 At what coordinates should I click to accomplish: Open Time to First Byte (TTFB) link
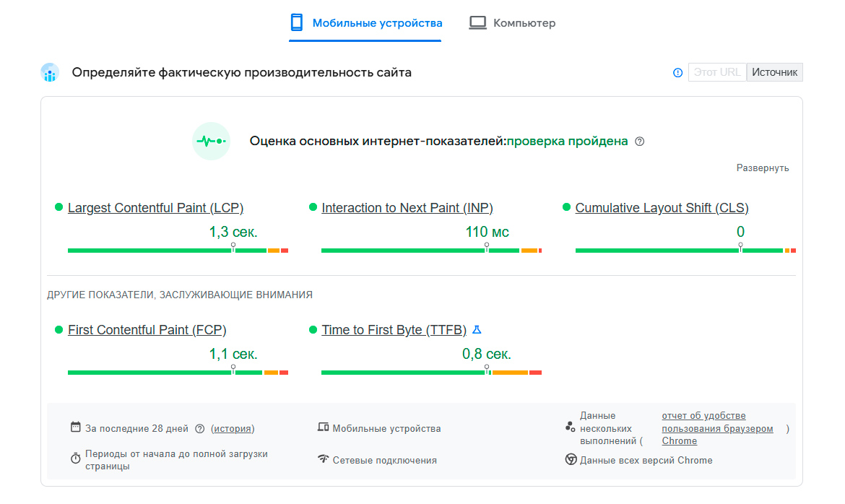tap(394, 330)
